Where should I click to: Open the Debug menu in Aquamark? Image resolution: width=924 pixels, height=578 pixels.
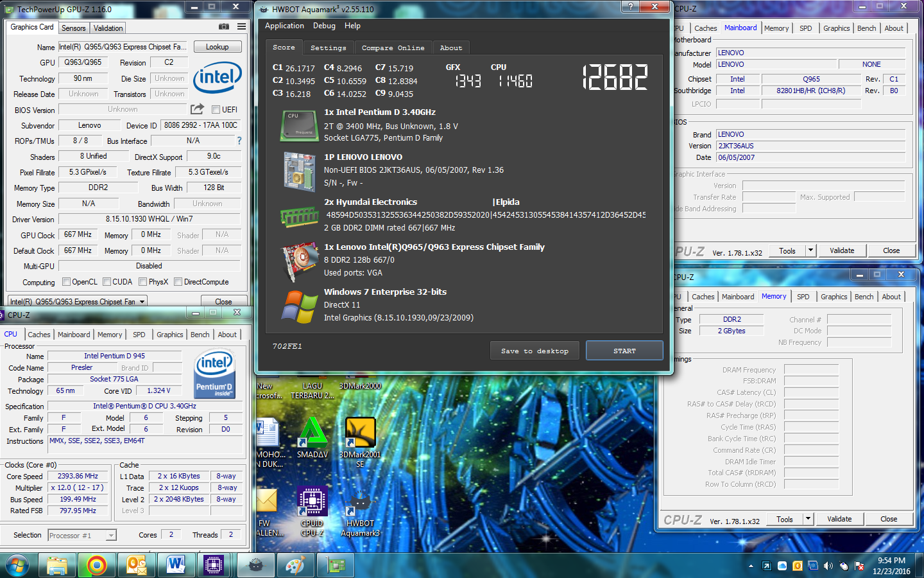(324, 26)
